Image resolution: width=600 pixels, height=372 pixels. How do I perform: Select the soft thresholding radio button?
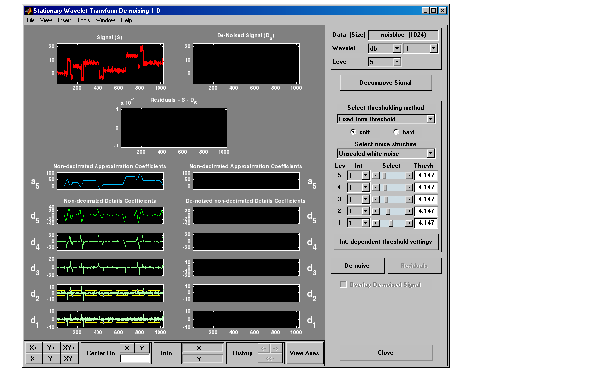[x=353, y=132]
